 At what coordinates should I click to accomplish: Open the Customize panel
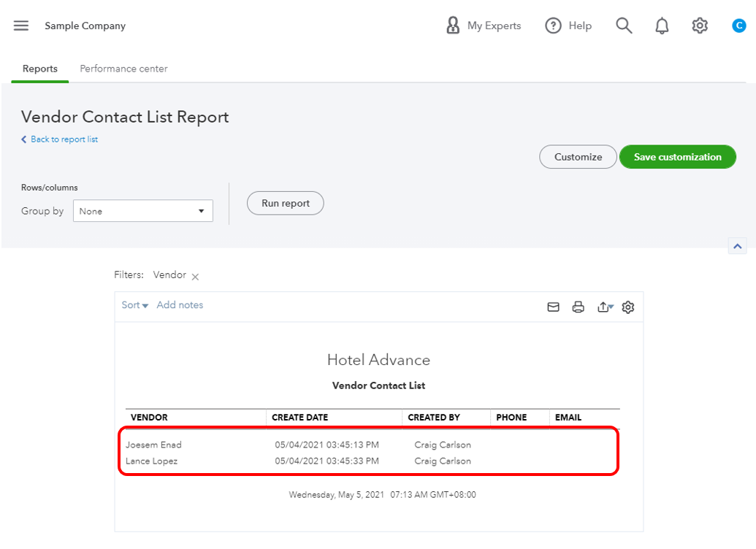[577, 156]
